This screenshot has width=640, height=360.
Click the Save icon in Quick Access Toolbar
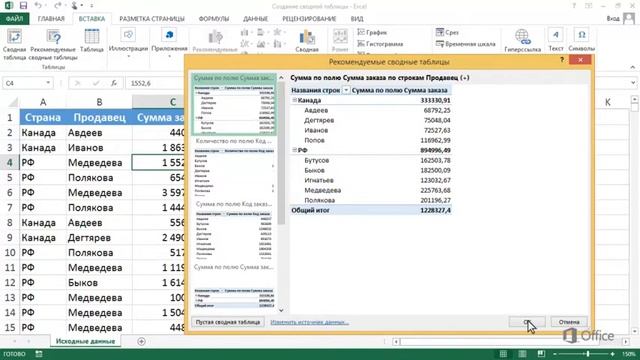point(23,6)
